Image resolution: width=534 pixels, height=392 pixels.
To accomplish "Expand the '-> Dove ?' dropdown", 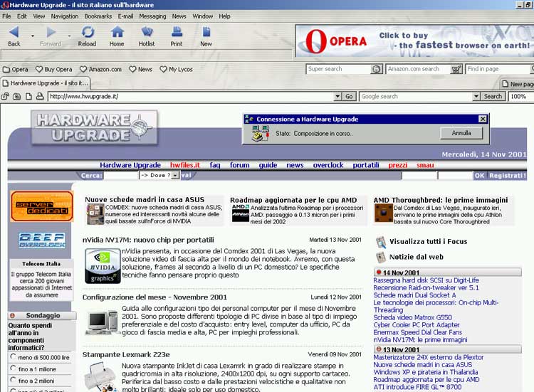I will [x=173, y=175].
